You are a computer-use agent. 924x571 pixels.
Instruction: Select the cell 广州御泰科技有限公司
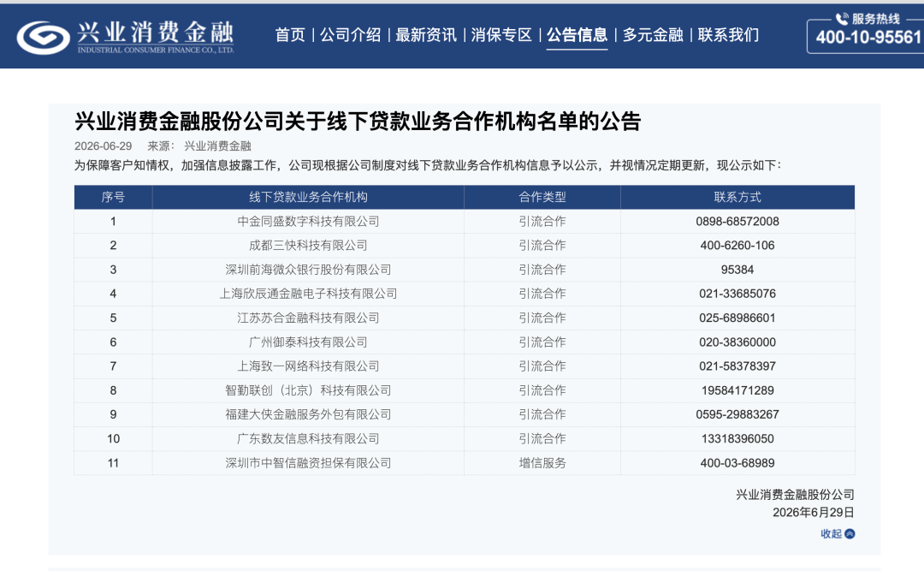[x=308, y=342]
